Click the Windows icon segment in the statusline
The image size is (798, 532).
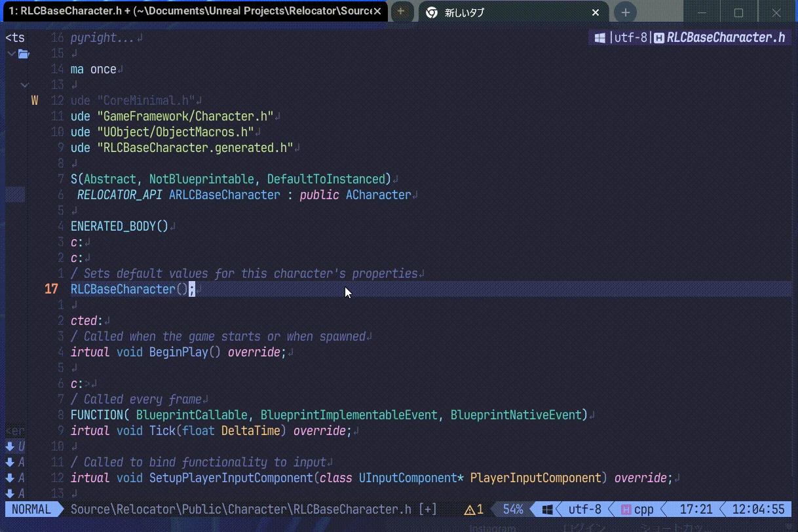pos(546,509)
